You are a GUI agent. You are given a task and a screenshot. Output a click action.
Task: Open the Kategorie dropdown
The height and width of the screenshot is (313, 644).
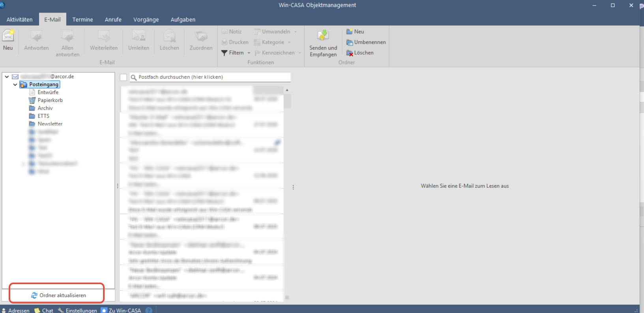tap(272, 42)
